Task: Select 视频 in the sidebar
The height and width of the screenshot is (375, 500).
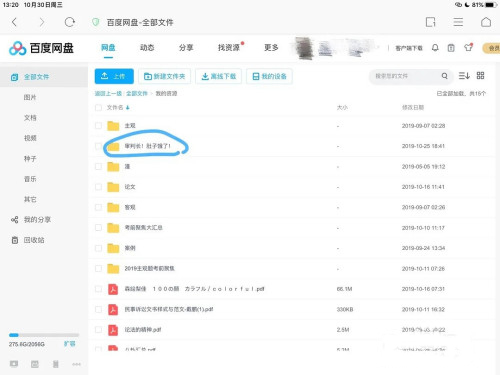Action: tap(30, 138)
